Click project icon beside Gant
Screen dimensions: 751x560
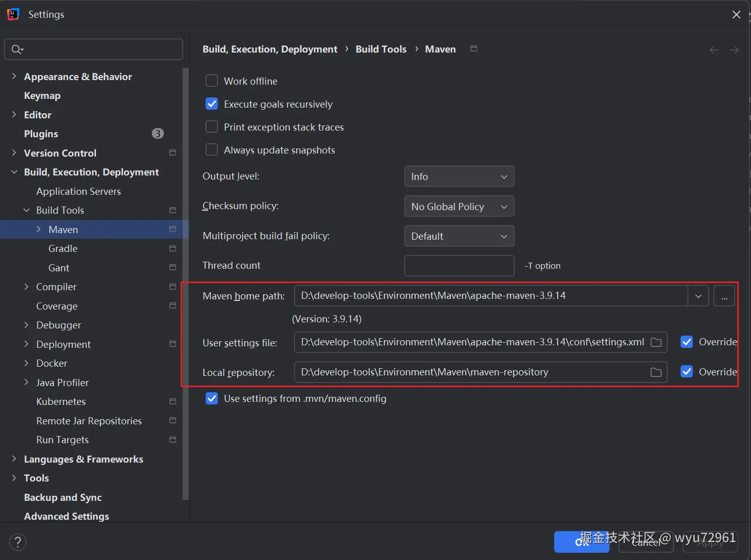172,267
